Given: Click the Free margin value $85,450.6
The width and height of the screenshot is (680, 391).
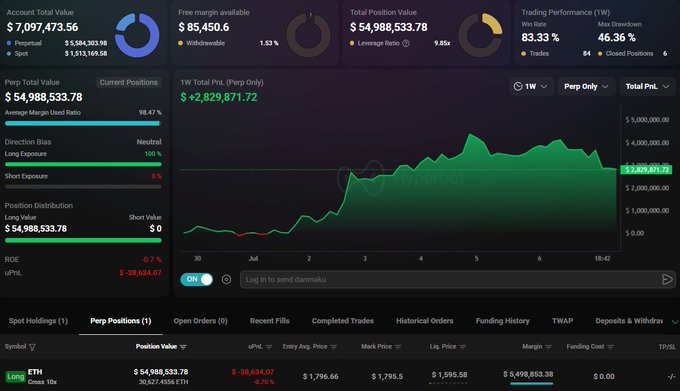Looking at the screenshot, I should [x=204, y=27].
